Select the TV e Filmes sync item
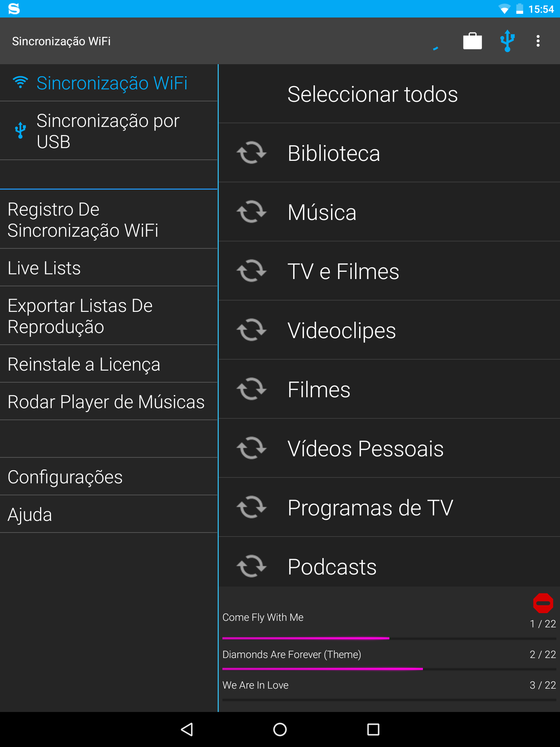The height and width of the screenshot is (747, 560). pos(389,271)
